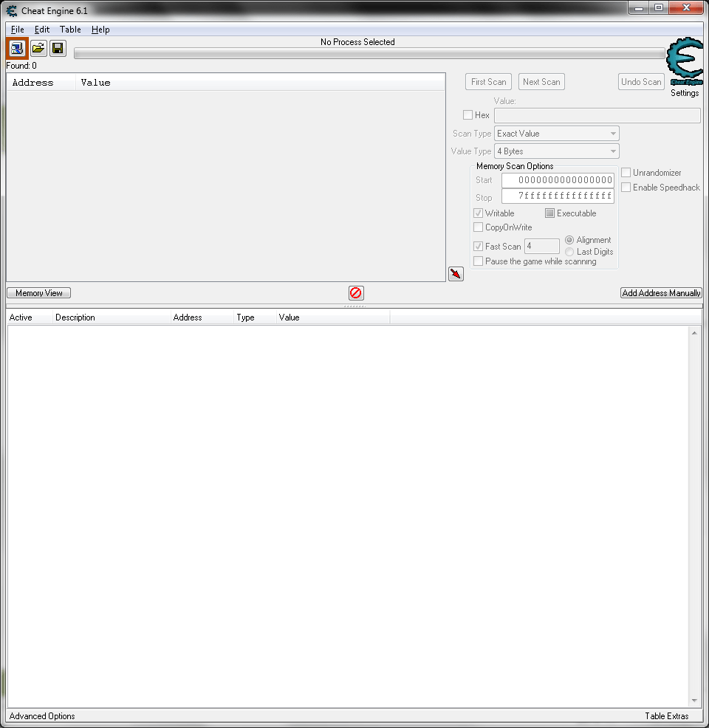Open the process list icon
This screenshot has height=728, width=709.
17,48
